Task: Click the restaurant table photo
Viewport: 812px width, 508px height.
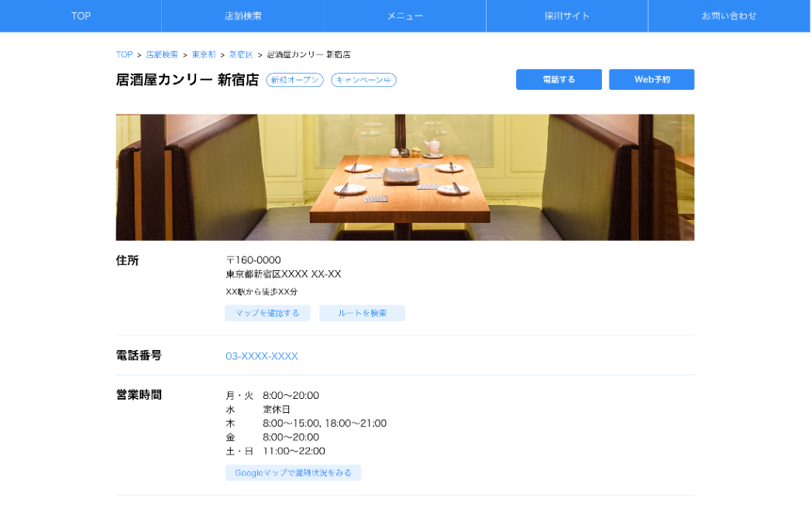Action: pos(404,177)
